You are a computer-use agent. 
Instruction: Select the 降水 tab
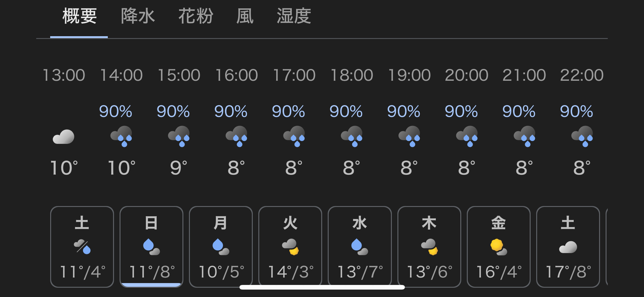[138, 16]
